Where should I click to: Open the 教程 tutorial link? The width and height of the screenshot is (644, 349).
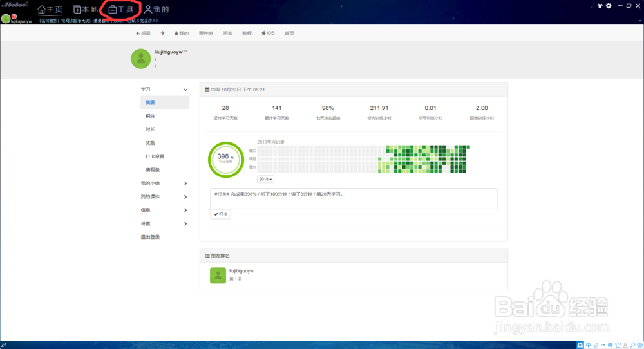[247, 33]
